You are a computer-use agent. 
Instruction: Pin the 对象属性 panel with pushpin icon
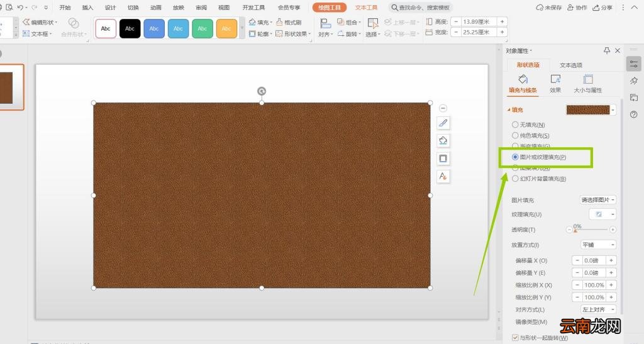pyautogui.click(x=607, y=50)
